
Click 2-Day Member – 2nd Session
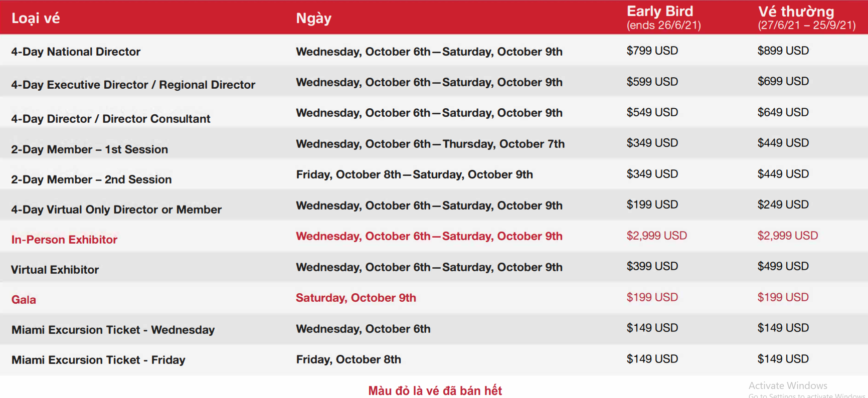pos(91,179)
